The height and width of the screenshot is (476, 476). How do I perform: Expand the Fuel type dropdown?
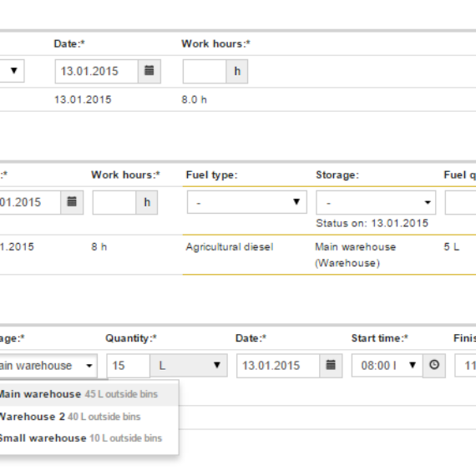(x=247, y=202)
